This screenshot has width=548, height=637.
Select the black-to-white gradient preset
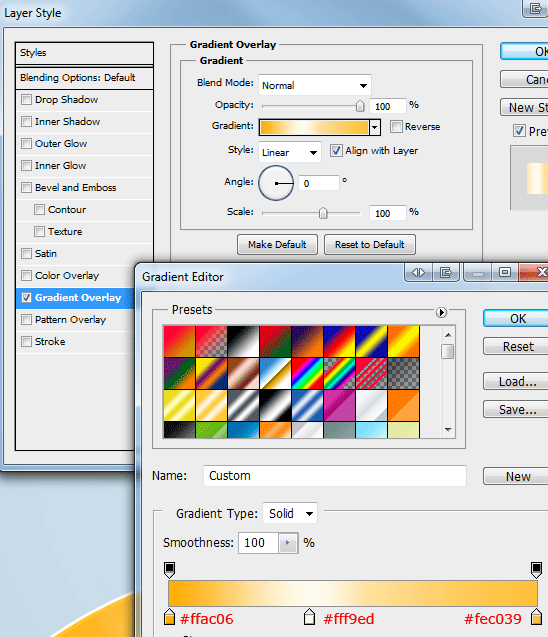243,342
